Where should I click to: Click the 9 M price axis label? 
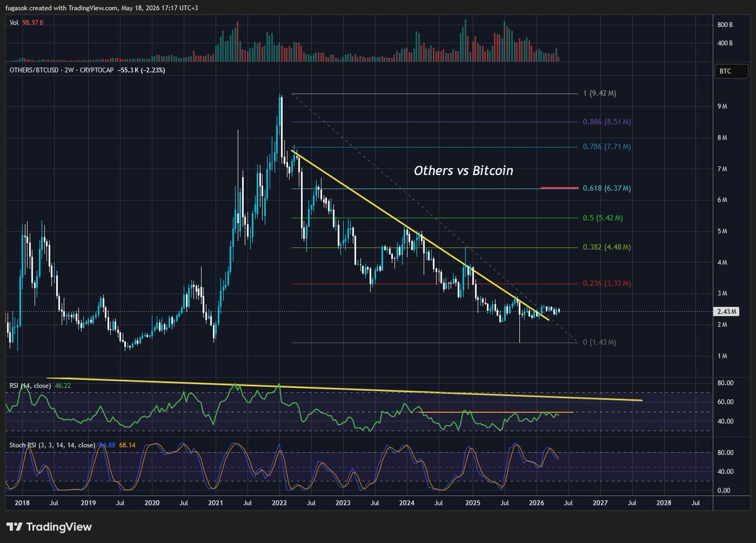(x=721, y=106)
